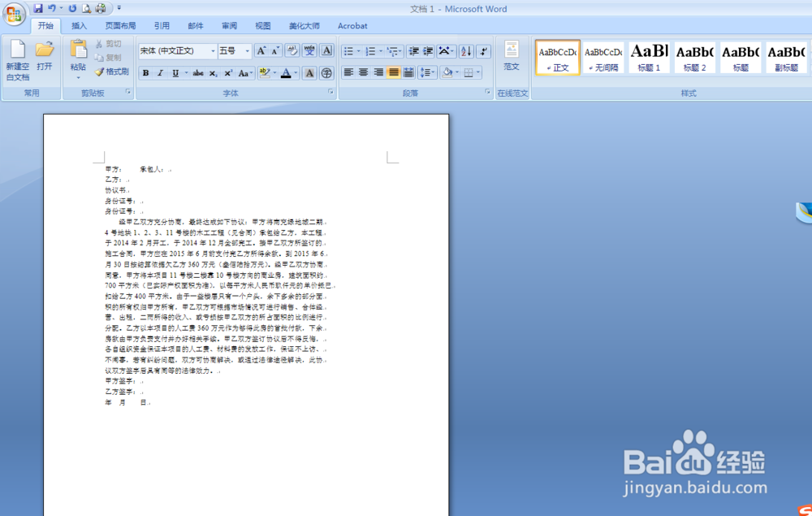Apply the 标题 1 style
This screenshot has width=812, height=516.
click(648, 58)
